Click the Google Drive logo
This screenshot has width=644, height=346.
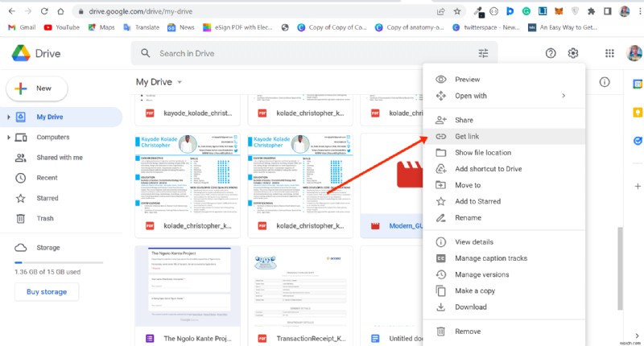click(x=36, y=53)
